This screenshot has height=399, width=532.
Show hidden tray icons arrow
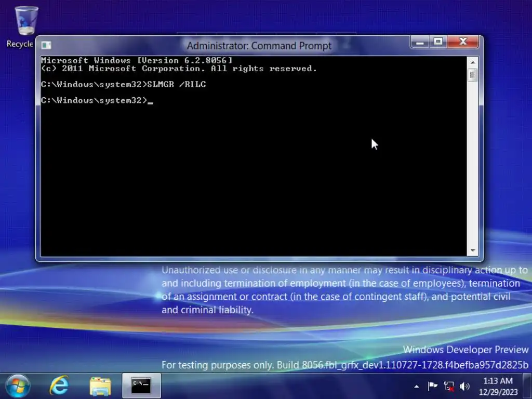(x=416, y=387)
